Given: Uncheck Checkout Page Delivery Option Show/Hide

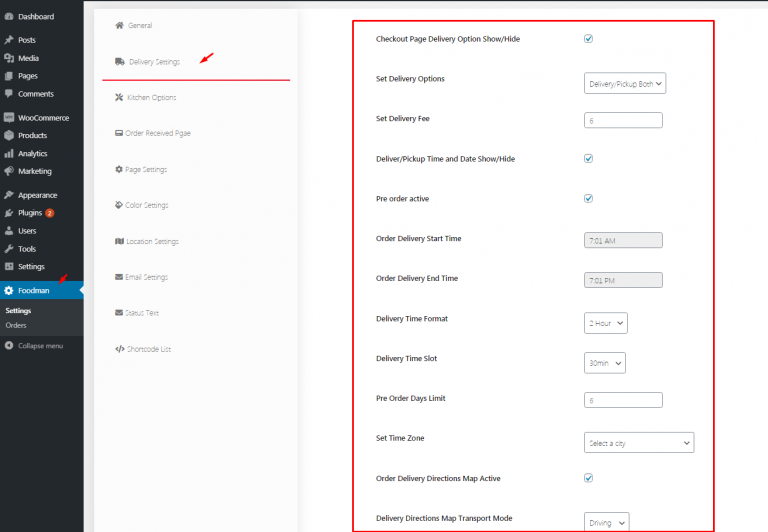Looking at the screenshot, I should click(588, 39).
